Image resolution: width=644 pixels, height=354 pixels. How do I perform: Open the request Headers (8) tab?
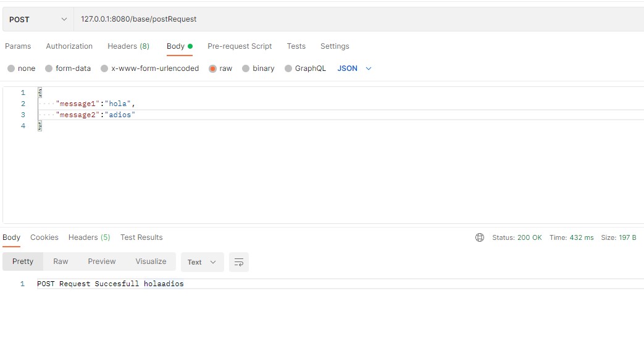coord(128,46)
